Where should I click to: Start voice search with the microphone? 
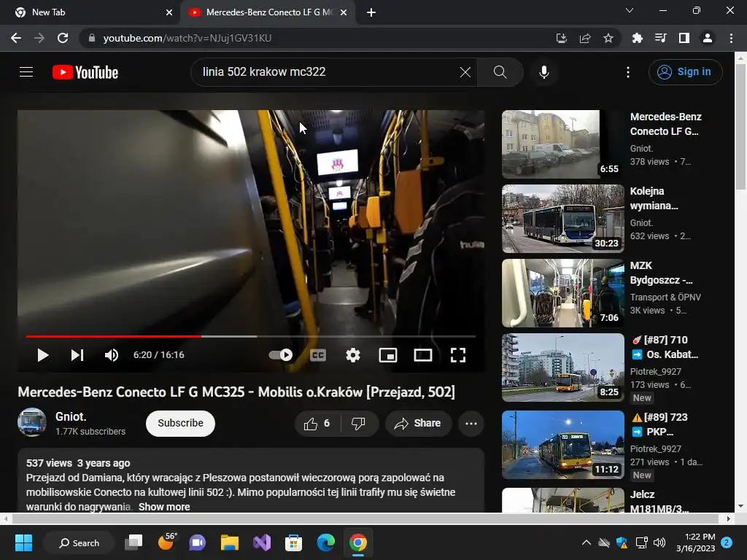coord(544,72)
